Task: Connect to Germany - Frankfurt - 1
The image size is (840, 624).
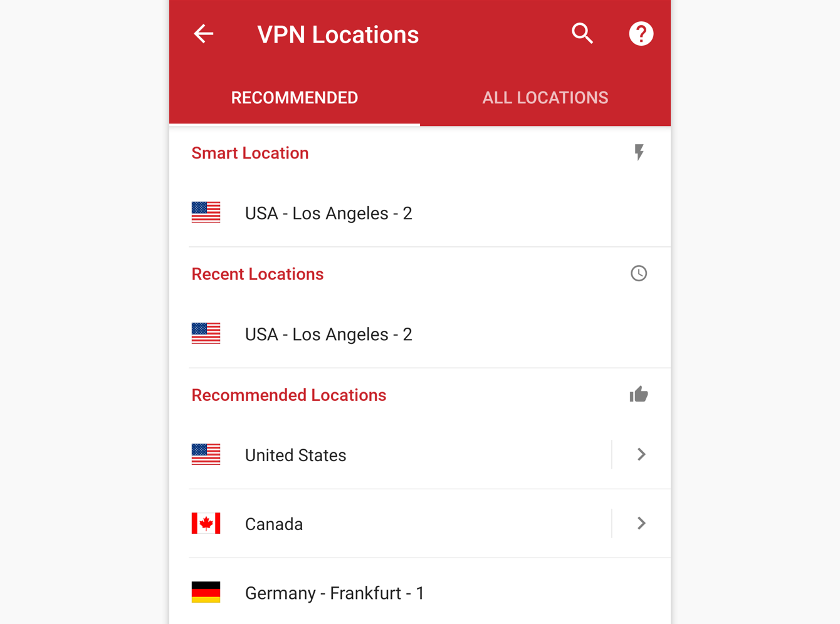Action: click(x=420, y=592)
